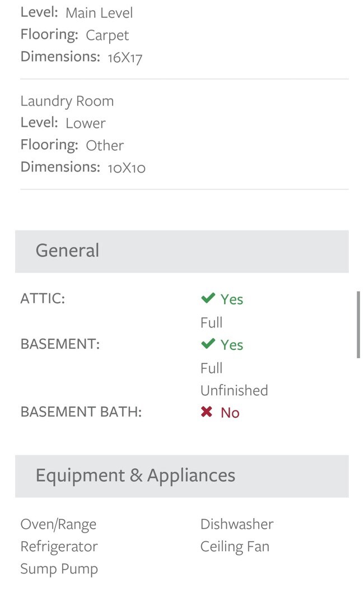Click the BASEMENT BATH label

81,412
